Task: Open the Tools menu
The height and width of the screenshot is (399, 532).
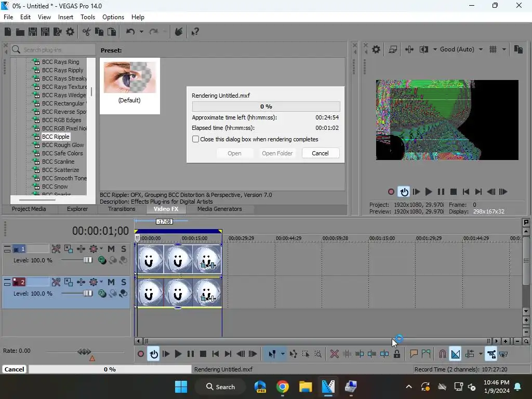Action: tap(87, 17)
